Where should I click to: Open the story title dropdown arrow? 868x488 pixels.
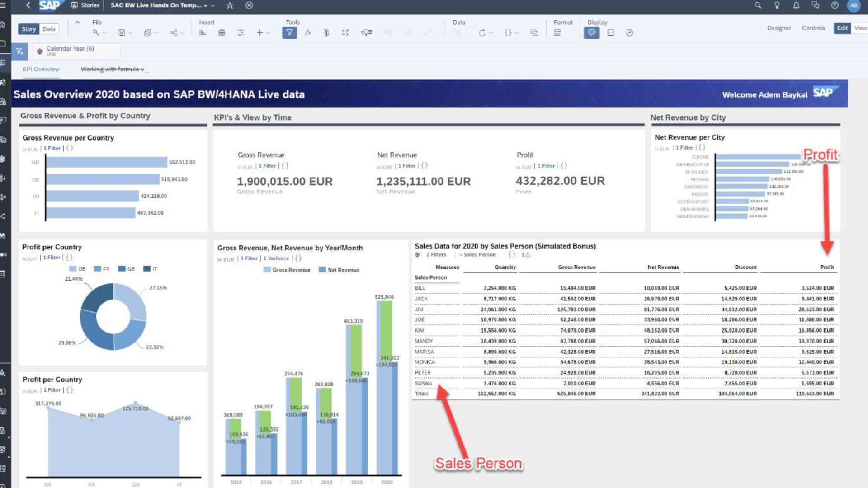tap(213, 5)
